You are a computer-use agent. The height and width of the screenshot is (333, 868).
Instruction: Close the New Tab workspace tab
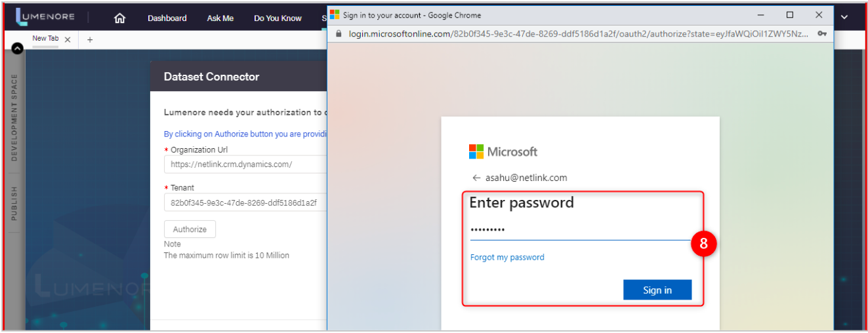pyautogui.click(x=68, y=39)
